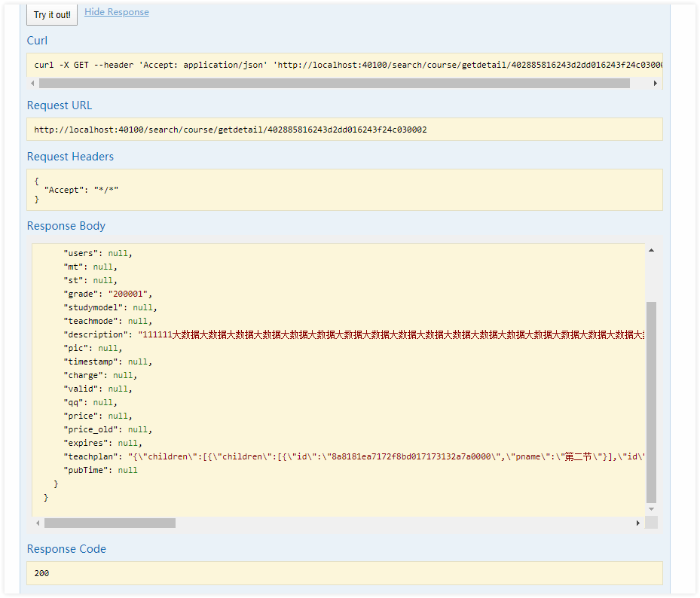The width and height of the screenshot is (700, 598).
Task: Click the Response Body right scroll arrow
Action: pyautogui.click(x=638, y=523)
